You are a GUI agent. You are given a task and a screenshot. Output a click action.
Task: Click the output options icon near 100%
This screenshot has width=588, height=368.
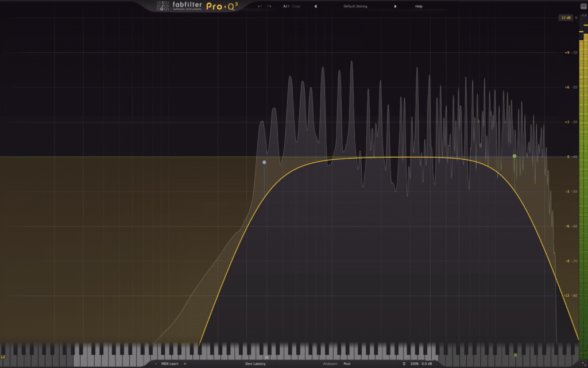pyautogui.click(x=404, y=363)
